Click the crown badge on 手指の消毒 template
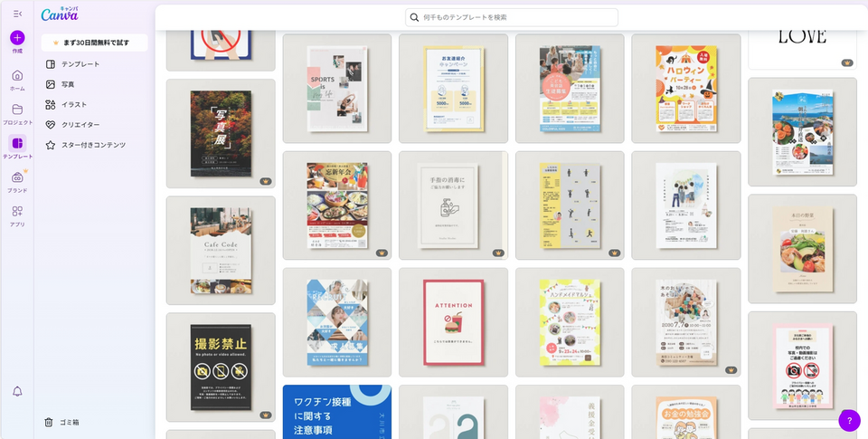 (498, 253)
